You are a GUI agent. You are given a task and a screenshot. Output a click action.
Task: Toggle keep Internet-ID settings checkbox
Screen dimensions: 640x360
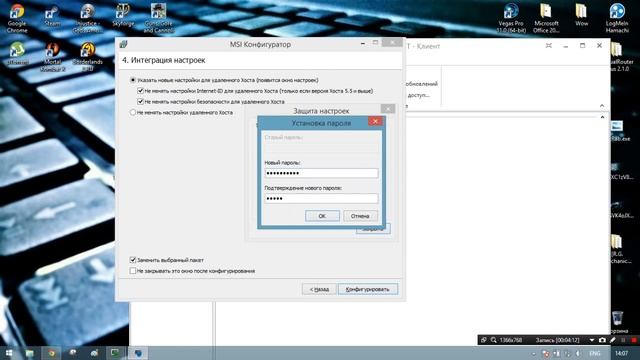click(x=140, y=91)
